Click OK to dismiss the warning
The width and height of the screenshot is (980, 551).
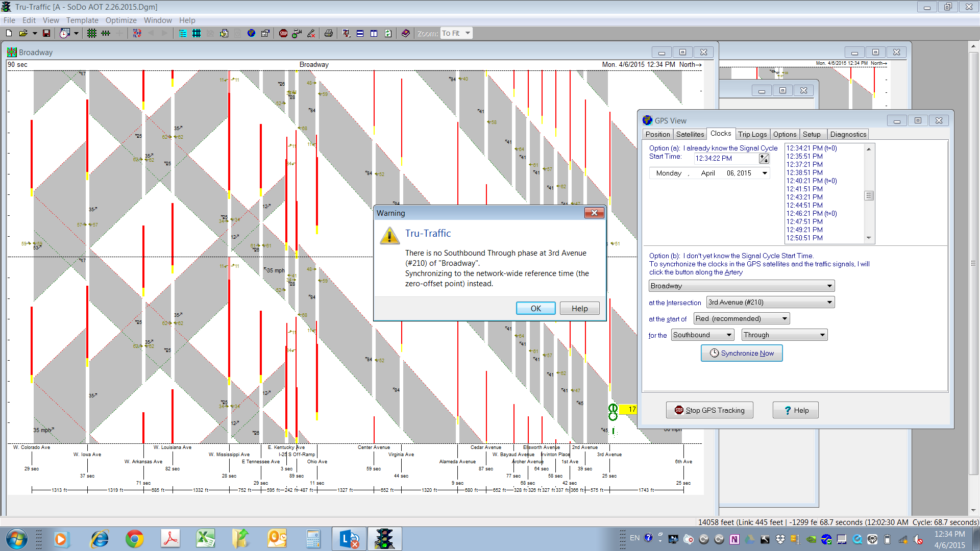(535, 308)
